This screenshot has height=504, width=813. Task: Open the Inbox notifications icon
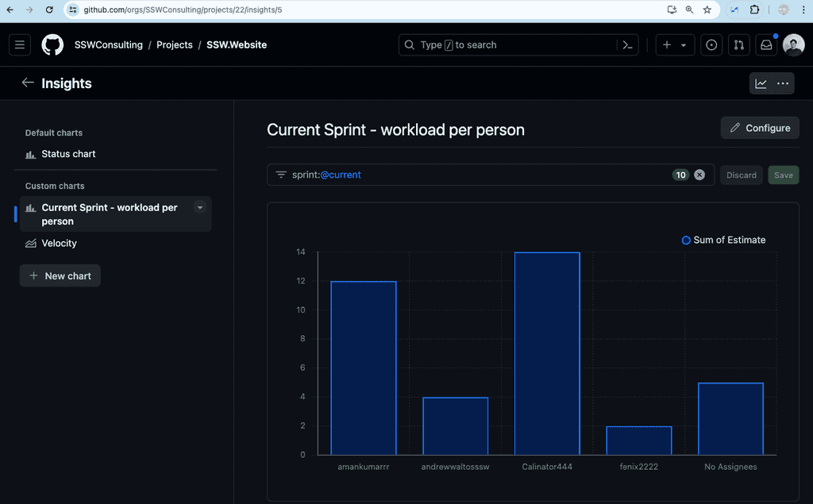pos(765,44)
